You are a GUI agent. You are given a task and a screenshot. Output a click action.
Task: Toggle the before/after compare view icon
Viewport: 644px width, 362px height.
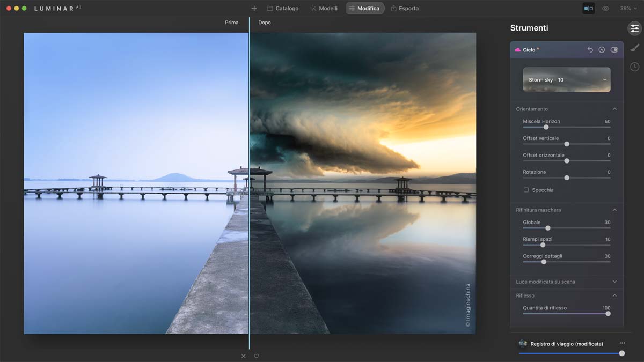click(x=588, y=9)
